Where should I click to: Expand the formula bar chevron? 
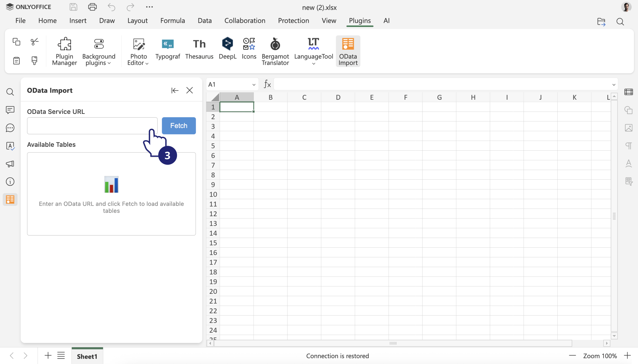(x=614, y=85)
